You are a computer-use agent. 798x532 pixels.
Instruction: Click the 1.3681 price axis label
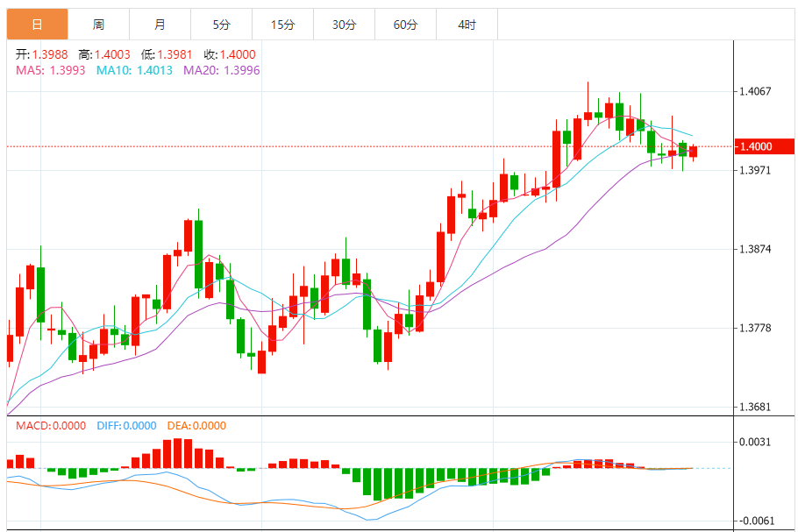(755, 408)
